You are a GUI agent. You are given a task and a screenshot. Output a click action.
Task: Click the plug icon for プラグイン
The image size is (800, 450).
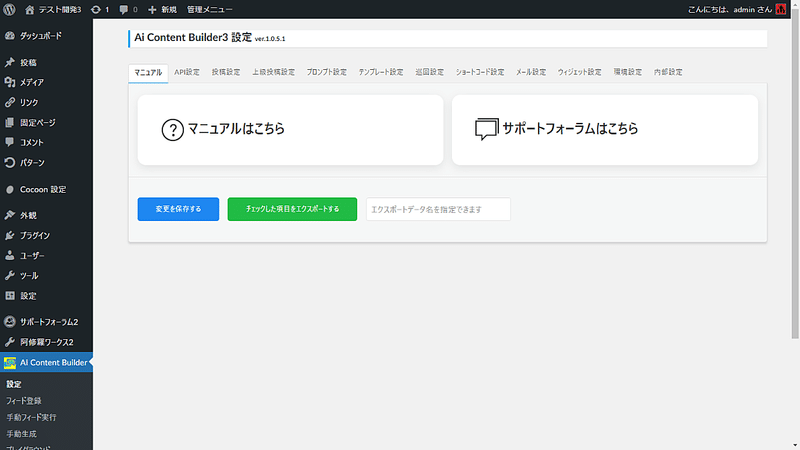(10, 235)
